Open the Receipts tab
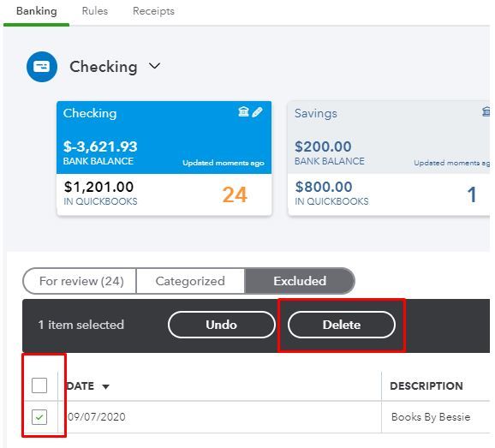 click(x=153, y=11)
